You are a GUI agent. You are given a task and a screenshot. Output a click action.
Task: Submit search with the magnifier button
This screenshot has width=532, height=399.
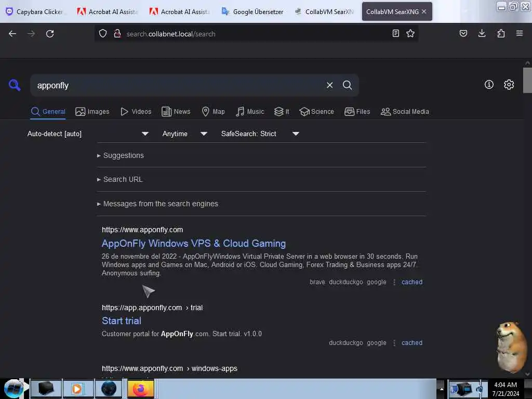click(347, 85)
